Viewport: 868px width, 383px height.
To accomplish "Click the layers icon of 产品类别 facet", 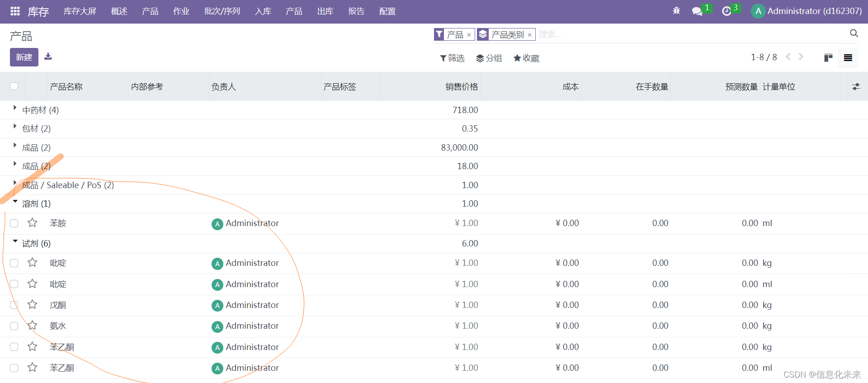I will (483, 34).
